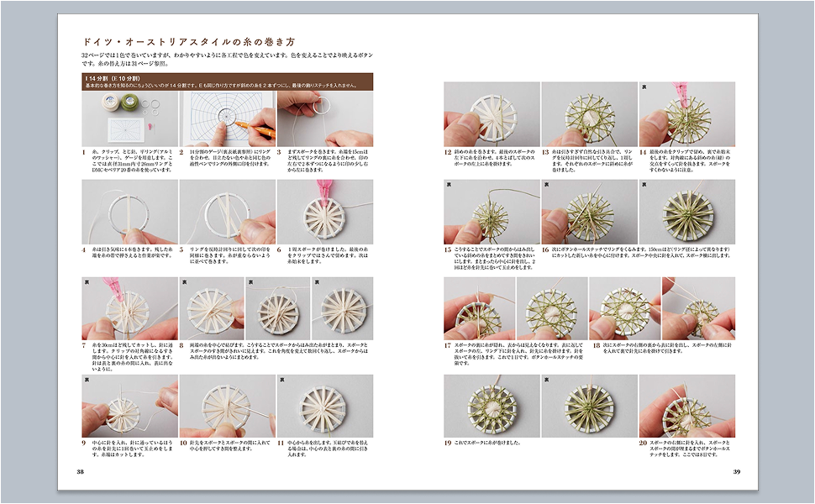Open the step 15 photo with long trailing green thread
Viewport: 815px width, 504px height.
[492, 212]
